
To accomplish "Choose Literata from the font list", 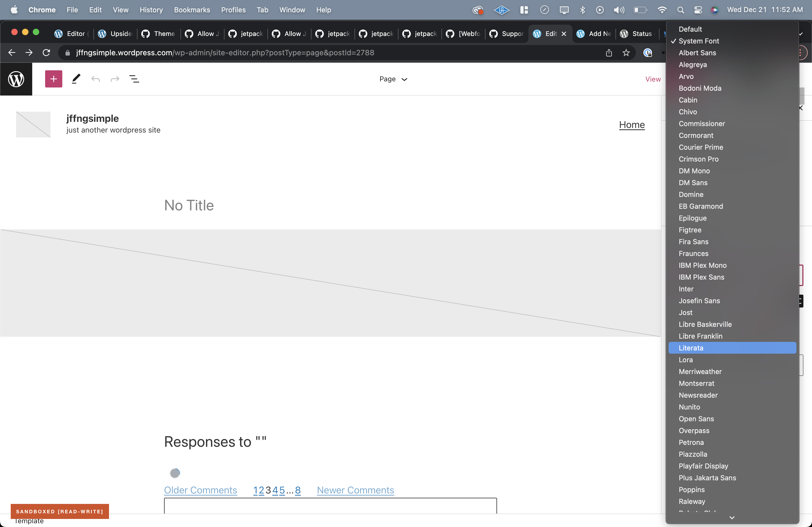I will tap(691, 348).
